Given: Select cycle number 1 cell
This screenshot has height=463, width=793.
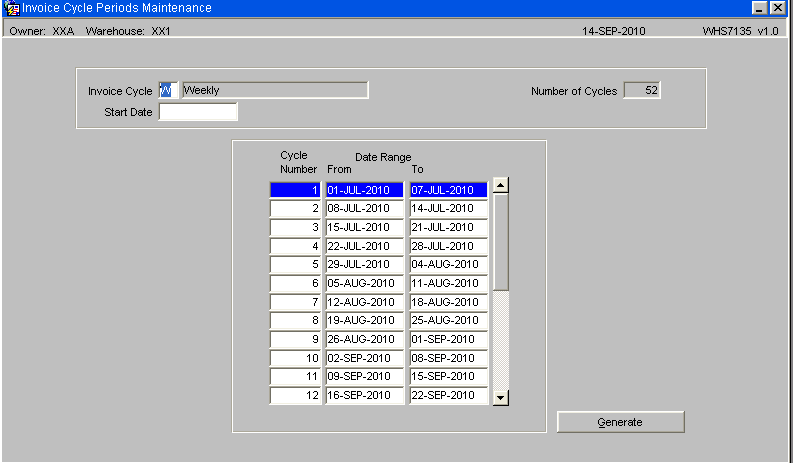Looking at the screenshot, I should pos(295,190).
